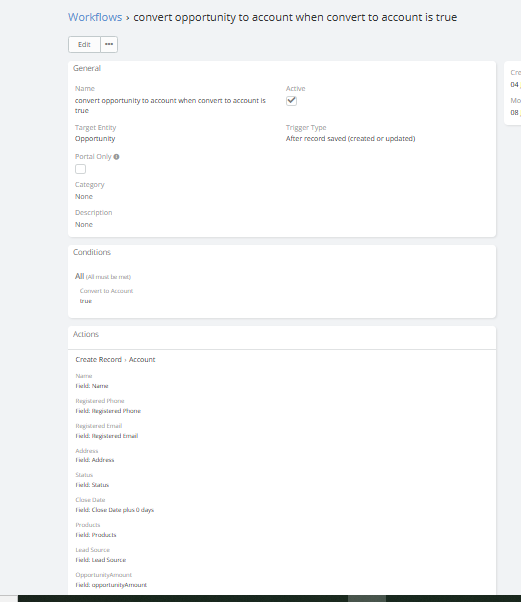Viewport: 521px width, 602px height.
Task: Select the Create Record Account action title
Action: click(115, 359)
